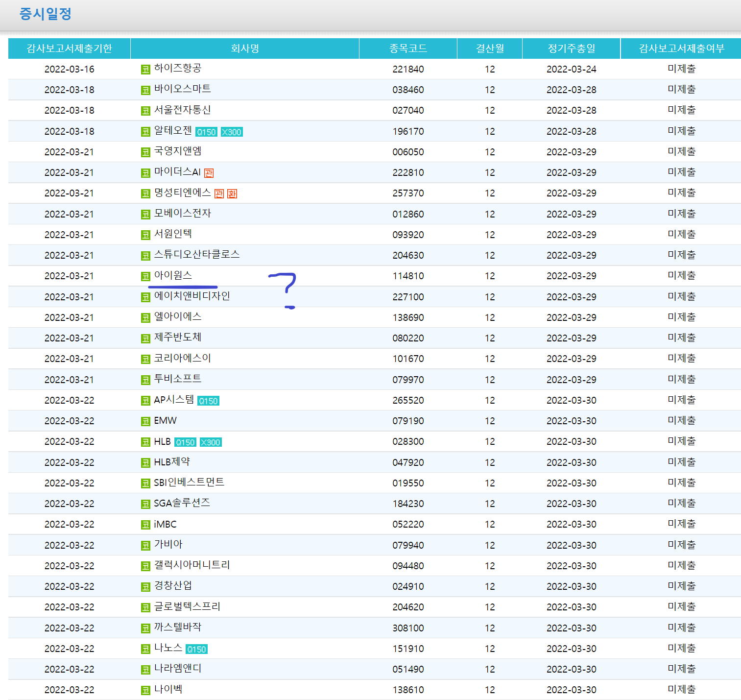Open the 경창산업 company link
The image size is (741, 700).
(x=173, y=585)
